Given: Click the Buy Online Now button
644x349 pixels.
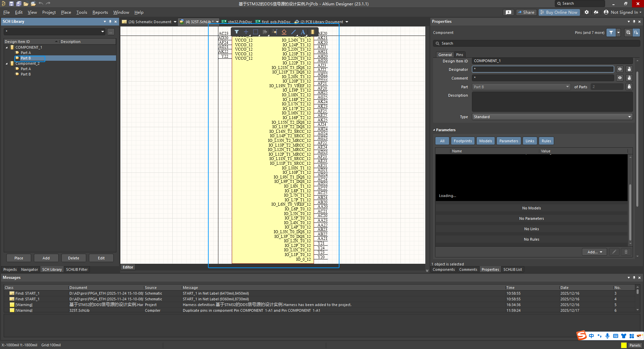Looking at the screenshot, I should [559, 12].
